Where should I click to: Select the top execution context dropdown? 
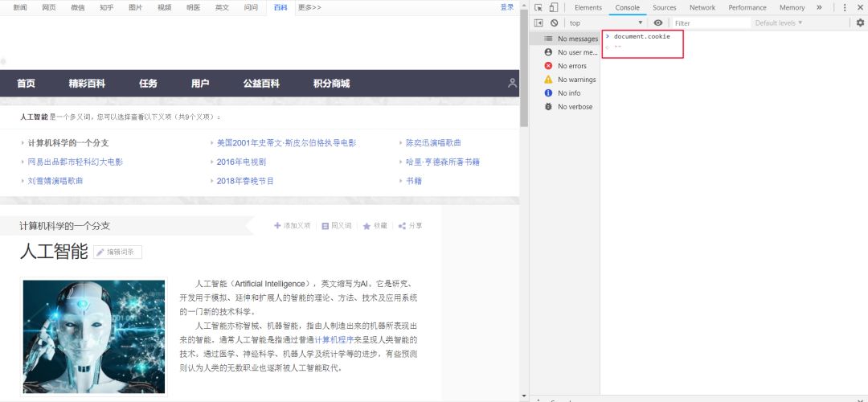(x=606, y=23)
